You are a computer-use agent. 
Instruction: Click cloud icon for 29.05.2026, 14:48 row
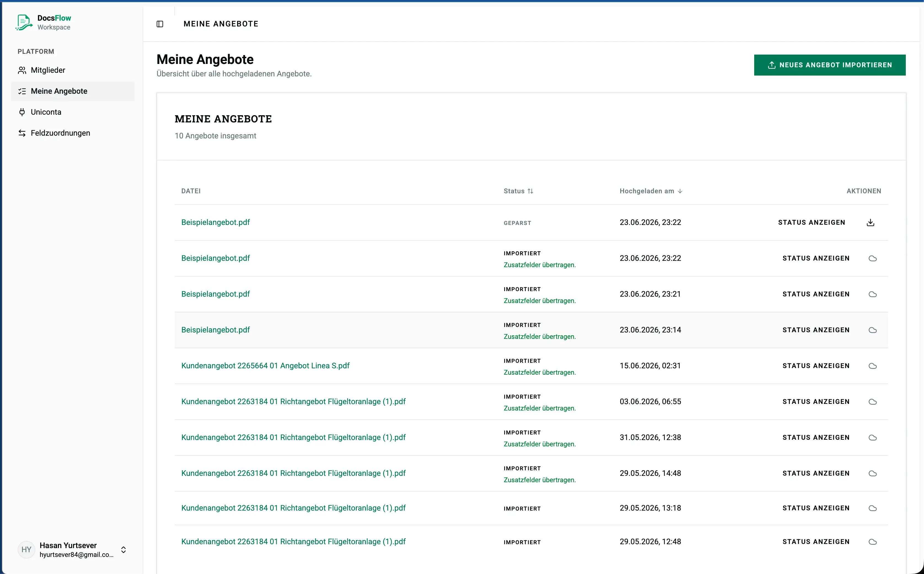(872, 473)
